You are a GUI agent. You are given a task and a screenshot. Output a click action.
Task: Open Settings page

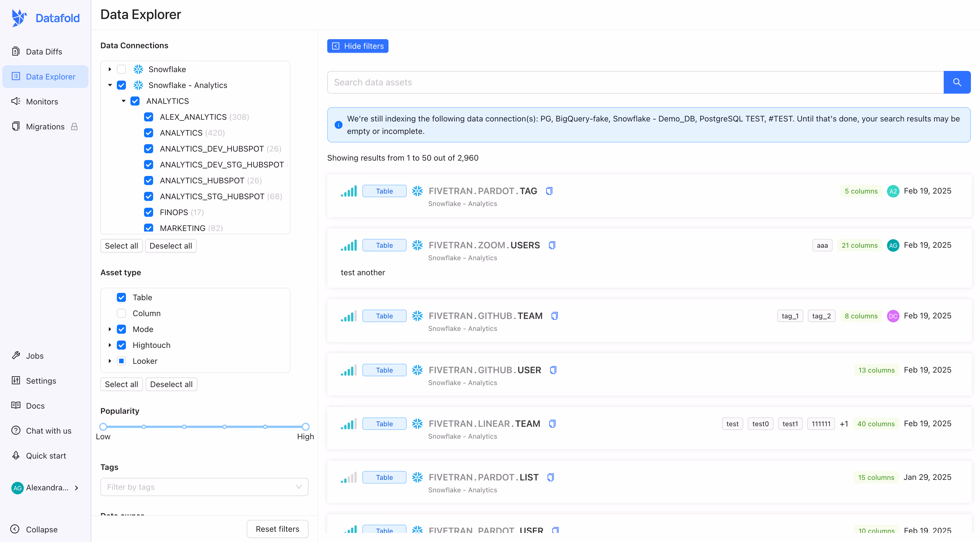point(45,381)
